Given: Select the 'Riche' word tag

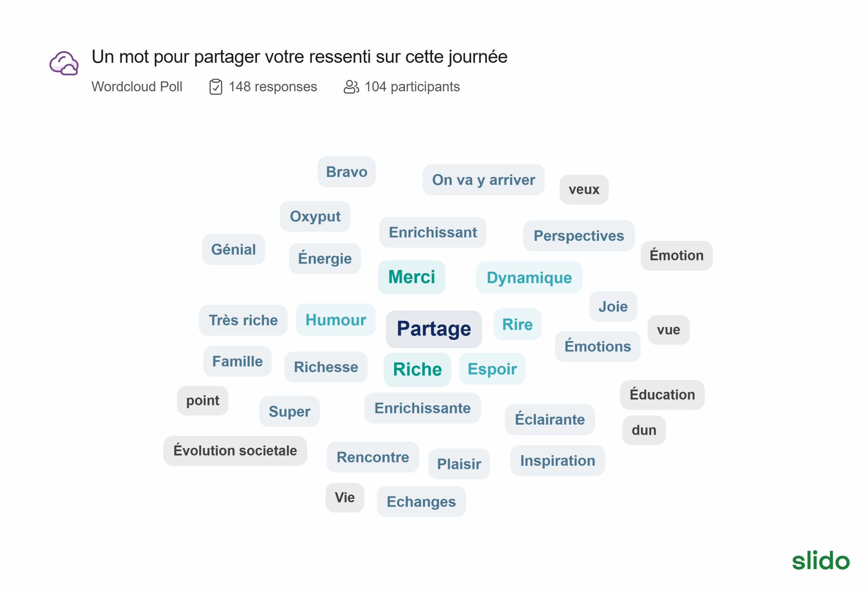Looking at the screenshot, I should (417, 369).
